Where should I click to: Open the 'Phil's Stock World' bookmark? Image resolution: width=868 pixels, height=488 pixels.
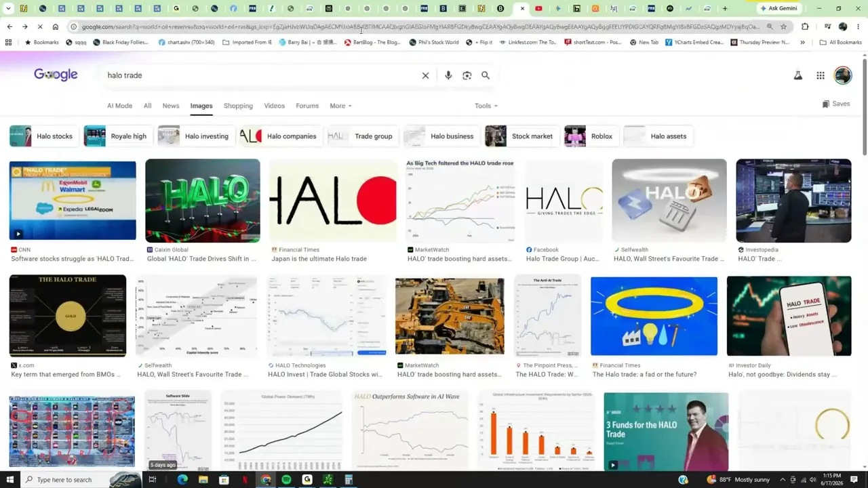(434, 42)
